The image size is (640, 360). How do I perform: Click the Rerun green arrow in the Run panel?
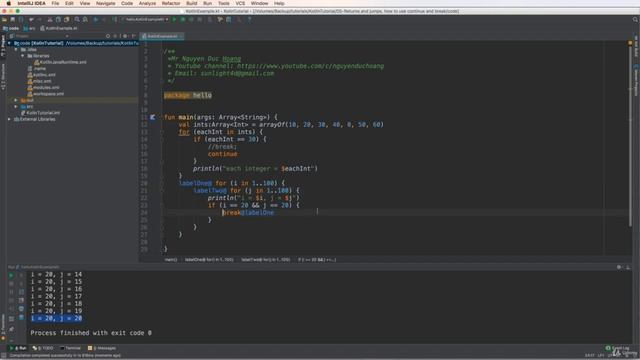[11, 275]
